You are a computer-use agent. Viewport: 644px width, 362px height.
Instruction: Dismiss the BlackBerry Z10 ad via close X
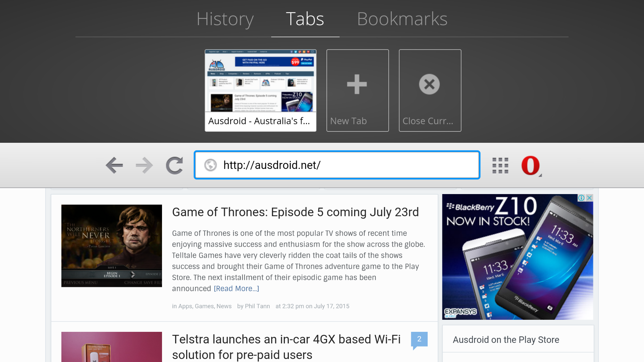589,198
